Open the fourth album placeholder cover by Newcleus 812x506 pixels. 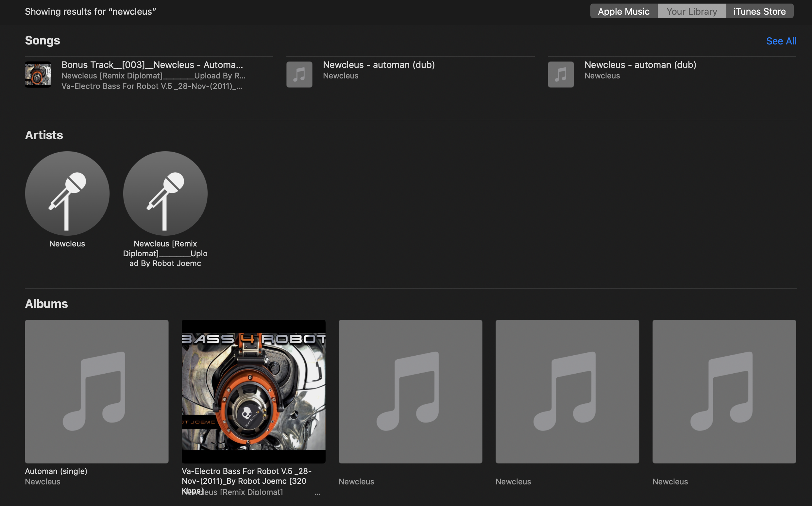567,392
